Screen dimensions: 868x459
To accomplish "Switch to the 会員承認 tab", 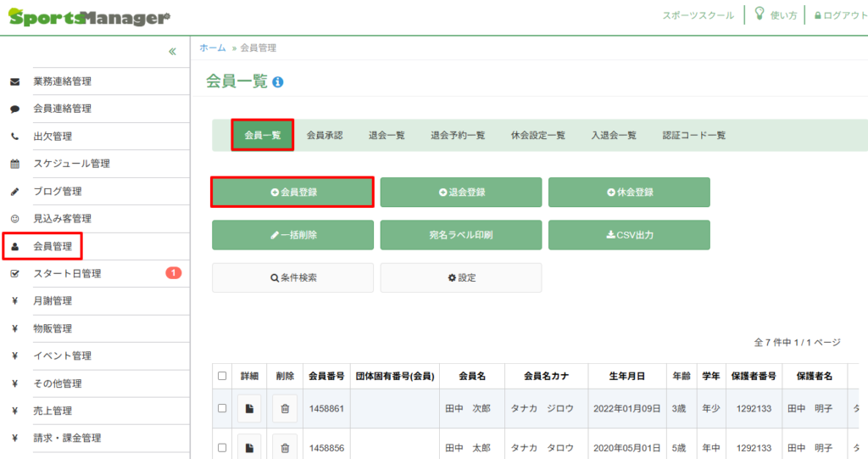I will (x=325, y=135).
